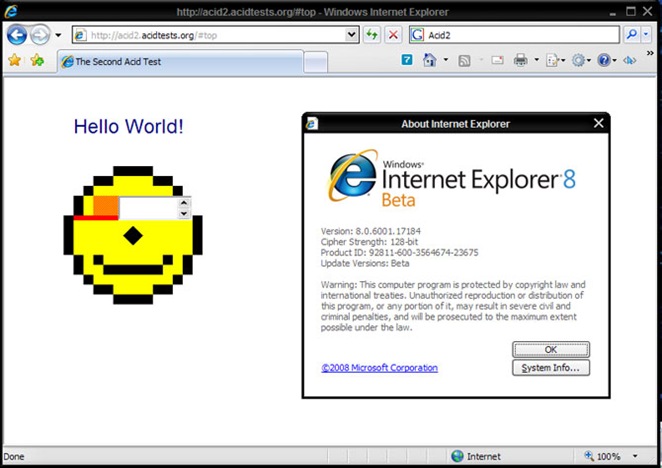
Task: Click the Home page icon
Action: 429,60
